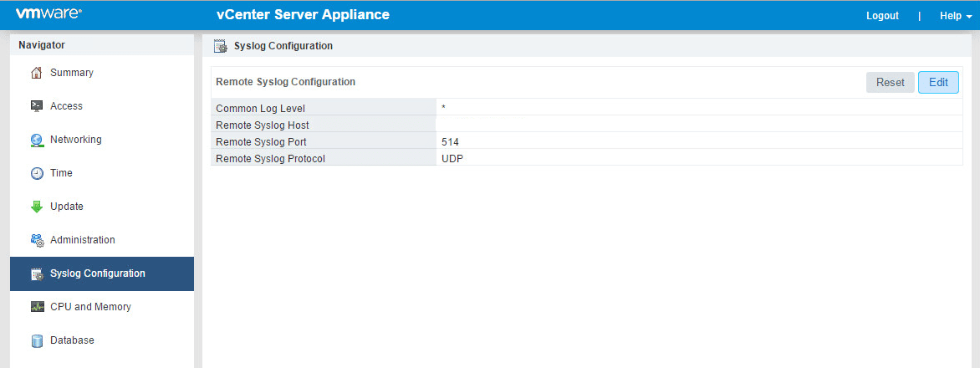Click the Remote Syslog Port value 514

pyautogui.click(x=450, y=141)
